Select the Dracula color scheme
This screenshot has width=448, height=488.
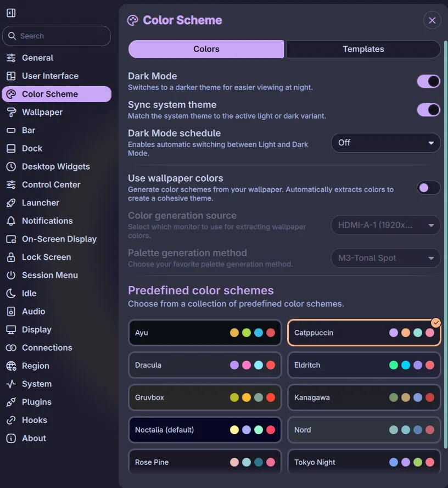point(205,365)
